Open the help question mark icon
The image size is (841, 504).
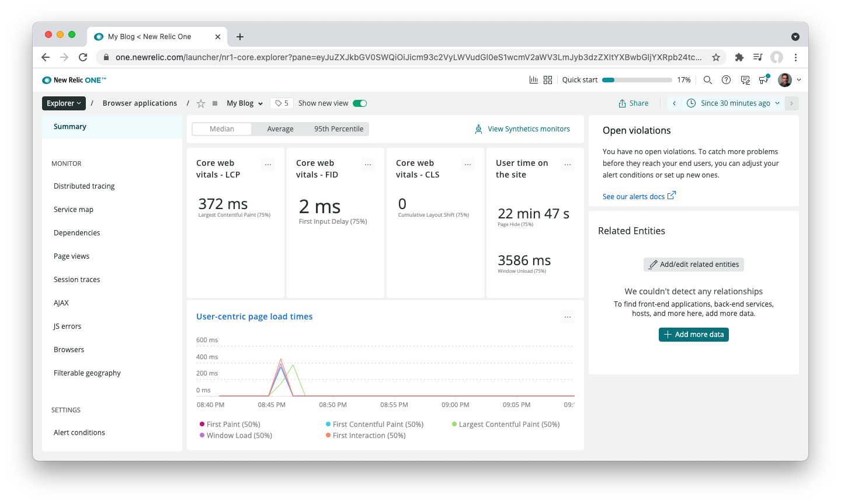coord(726,80)
